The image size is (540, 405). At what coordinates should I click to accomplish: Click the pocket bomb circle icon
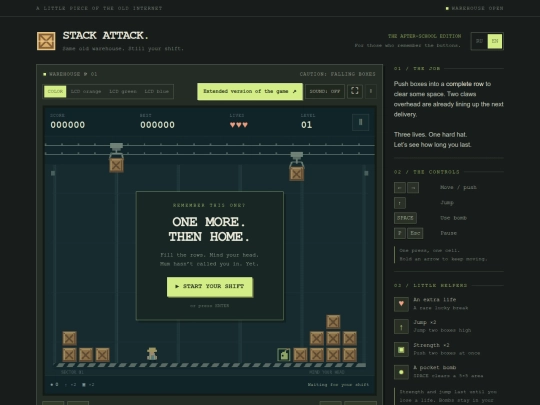pos(401,372)
